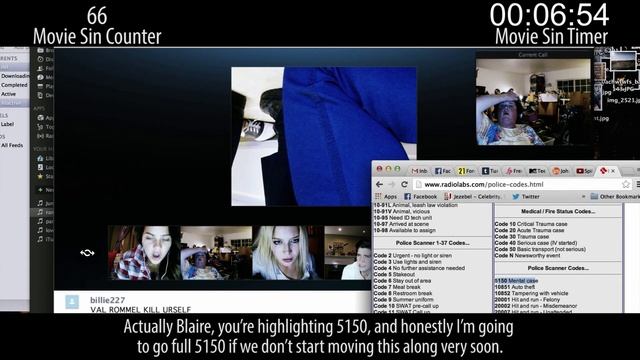Click the swap camera arrows icon in Skype
Viewport: 640px width, 360px height.
(87, 253)
